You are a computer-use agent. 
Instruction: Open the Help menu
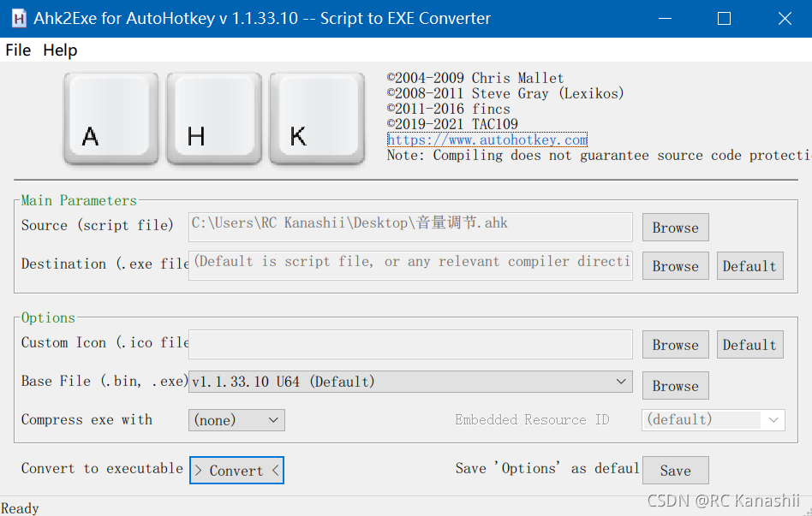(x=60, y=50)
